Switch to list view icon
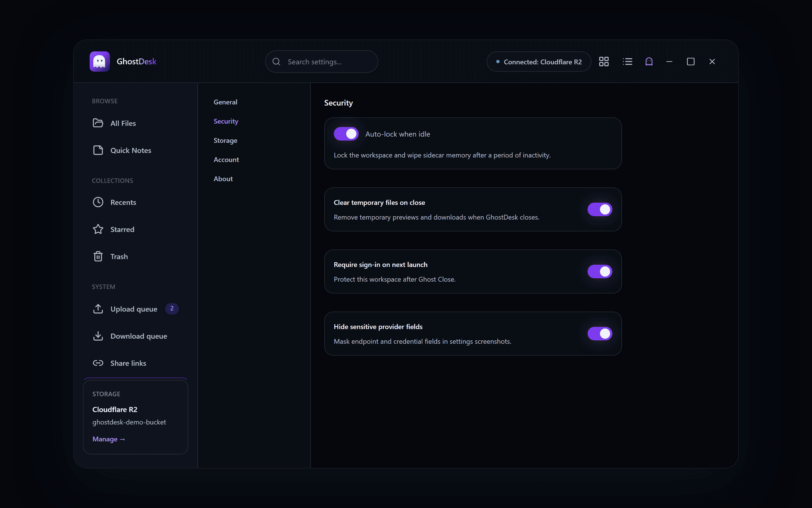This screenshot has width=812, height=508. pyautogui.click(x=627, y=62)
